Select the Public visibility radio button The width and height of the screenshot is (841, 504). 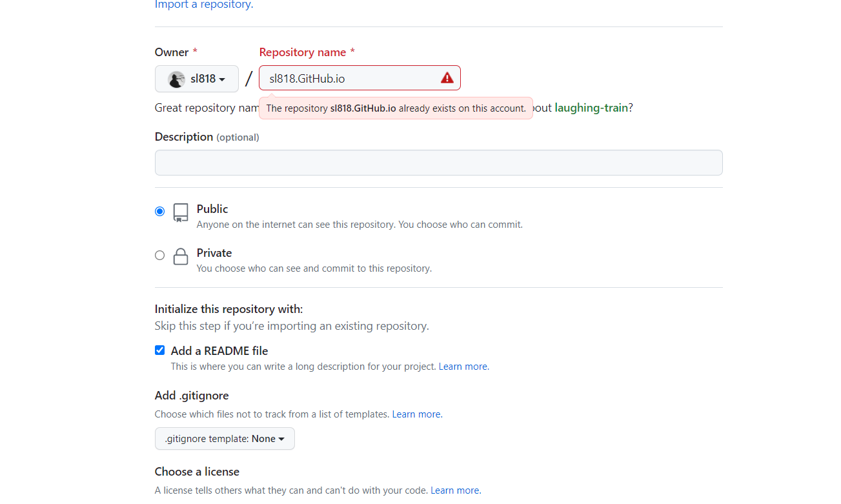coord(159,211)
